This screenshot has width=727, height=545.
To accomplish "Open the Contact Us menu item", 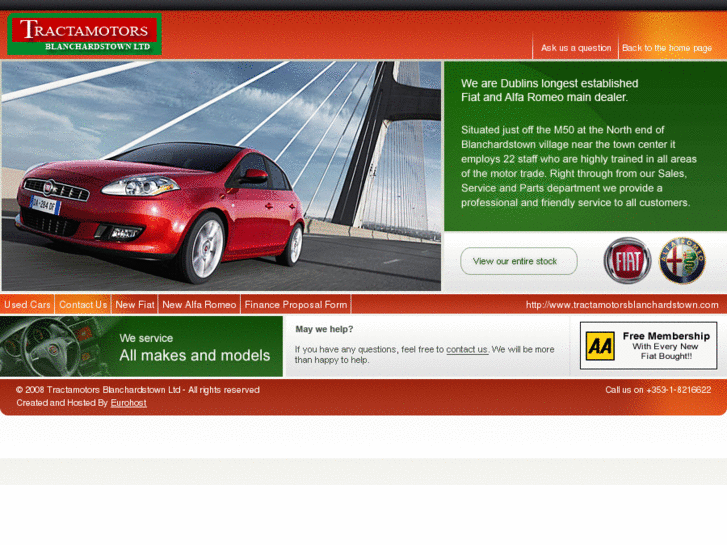I will pos(83,305).
